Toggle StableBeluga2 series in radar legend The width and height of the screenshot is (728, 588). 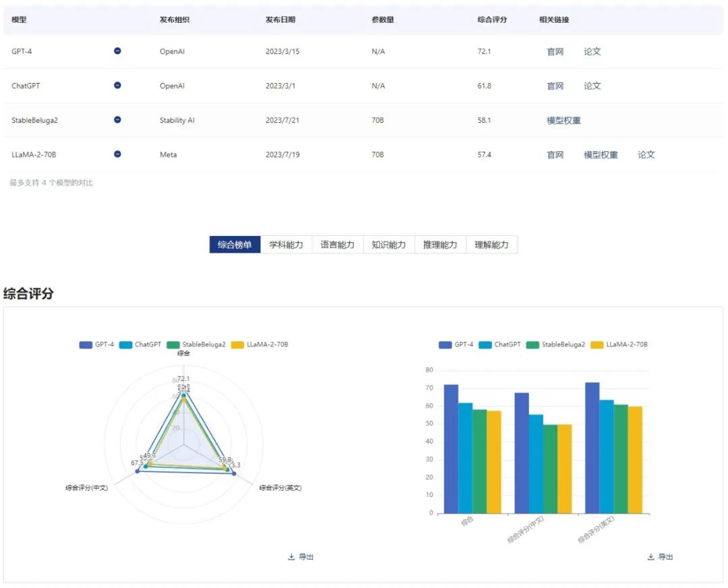[x=196, y=345]
